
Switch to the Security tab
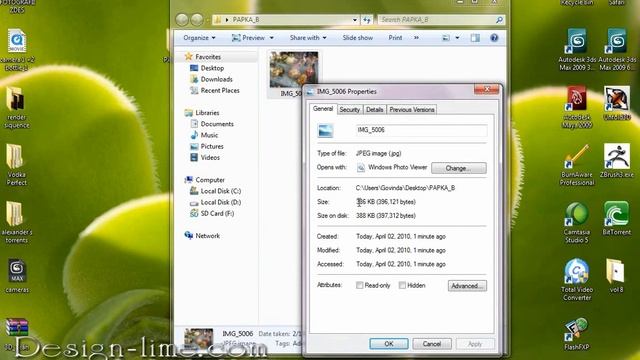349,109
